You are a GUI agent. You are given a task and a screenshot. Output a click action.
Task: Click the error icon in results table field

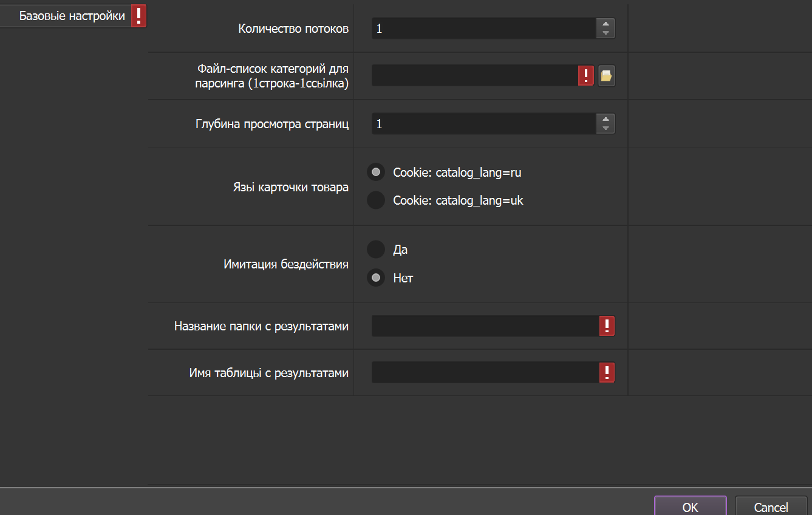(x=607, y=372)
